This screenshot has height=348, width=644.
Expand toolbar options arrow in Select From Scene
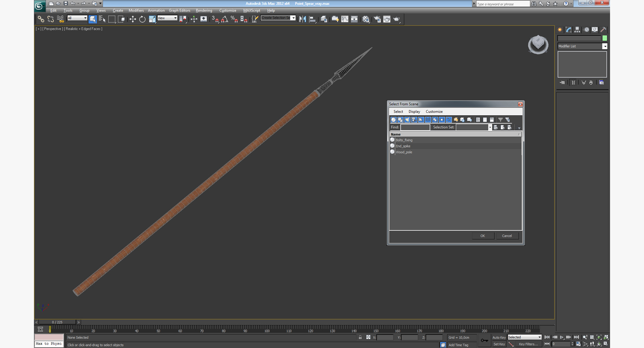[519, 128]
